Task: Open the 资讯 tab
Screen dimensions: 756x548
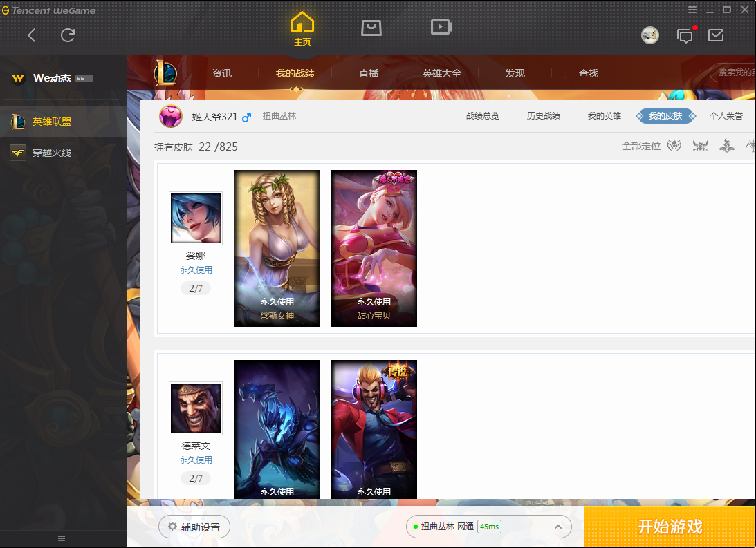Action: click(x=222, y=73)
